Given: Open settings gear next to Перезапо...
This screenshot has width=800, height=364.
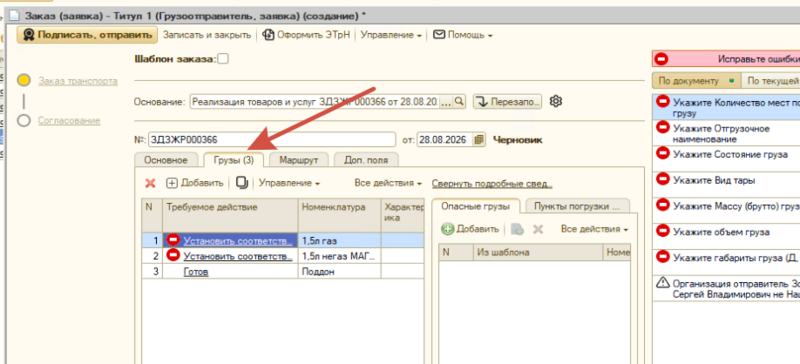Looking at the screenshot, I should (556, 101).
